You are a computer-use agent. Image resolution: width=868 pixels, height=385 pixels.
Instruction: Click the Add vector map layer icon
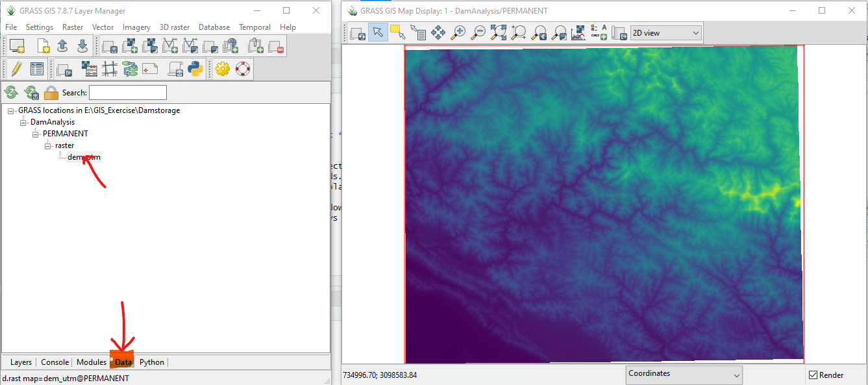click(170, 46)
